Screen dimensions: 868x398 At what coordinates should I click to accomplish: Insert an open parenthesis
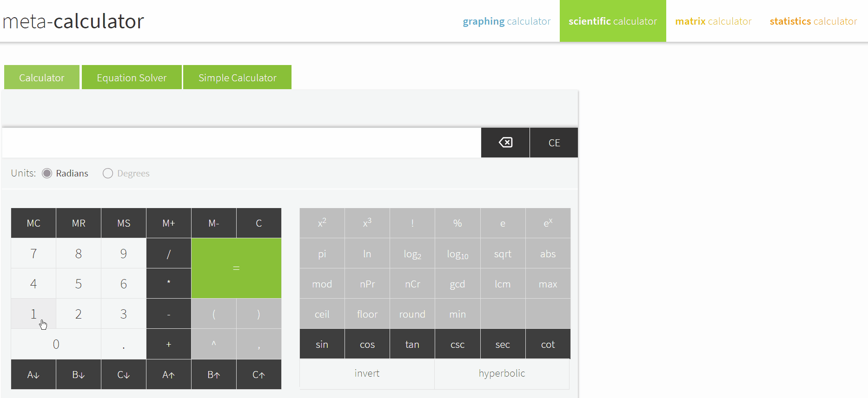pyautogui.click(x=214, y=314)
